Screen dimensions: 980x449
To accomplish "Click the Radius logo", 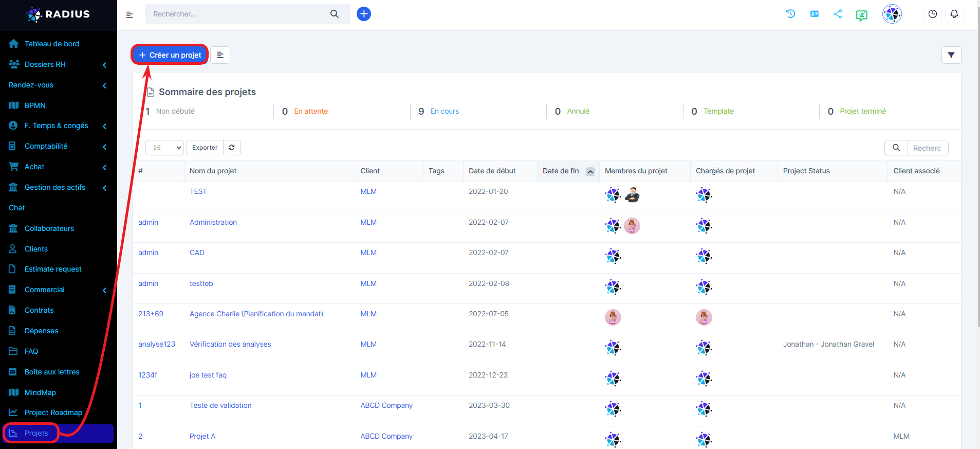I will tap(58, 14).
